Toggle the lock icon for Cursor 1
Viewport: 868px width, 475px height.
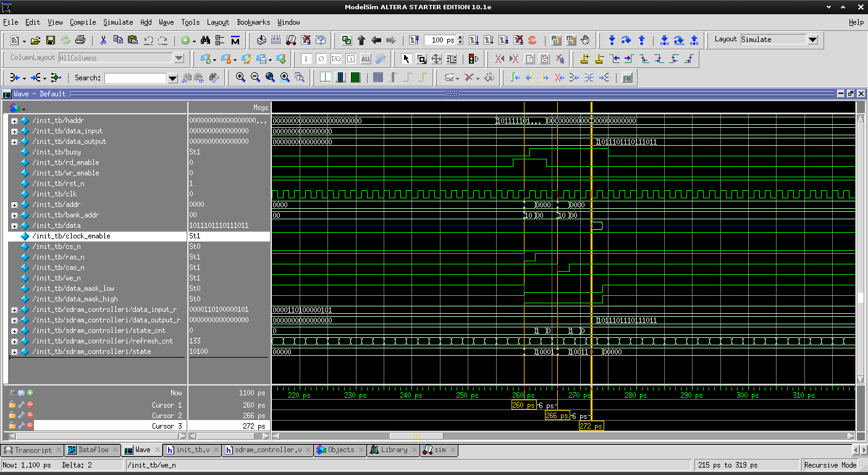point(12,405)
